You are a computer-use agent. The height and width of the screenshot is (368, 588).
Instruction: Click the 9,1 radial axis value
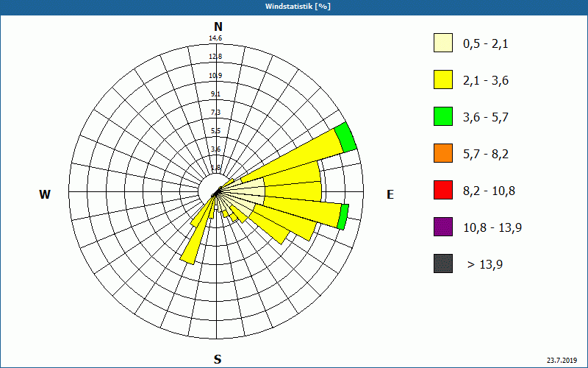215,94
